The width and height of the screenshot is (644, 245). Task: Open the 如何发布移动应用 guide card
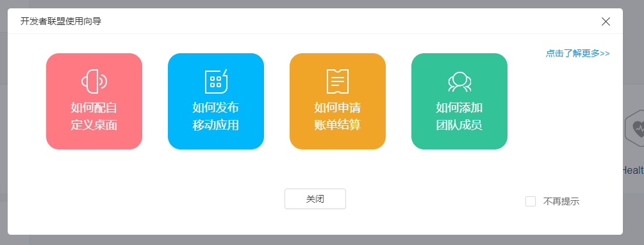pyautogui.click(x=215, y=101)
